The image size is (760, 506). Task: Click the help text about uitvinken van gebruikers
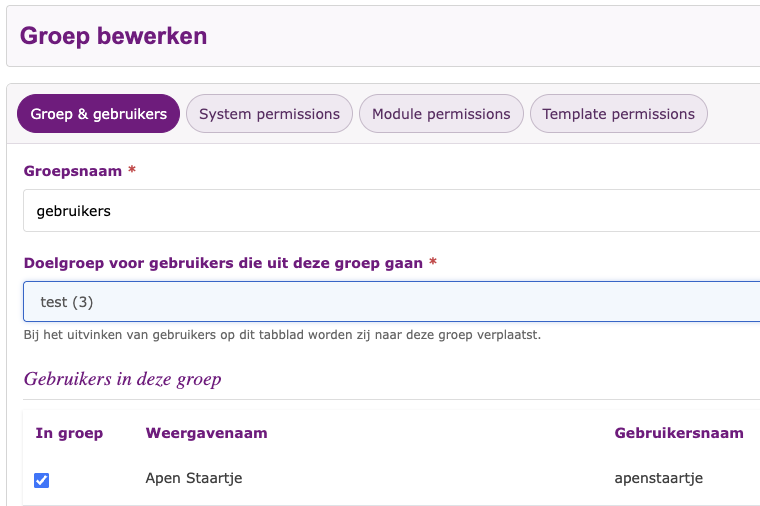click(x=282, y=335)
